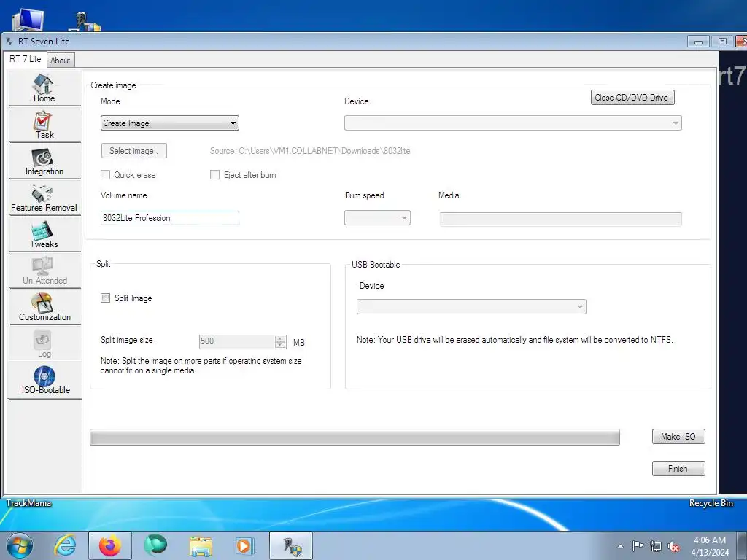747x560 pixels.
Task: Open Firefox from the taskbar
Action: (x=109, y=545)
